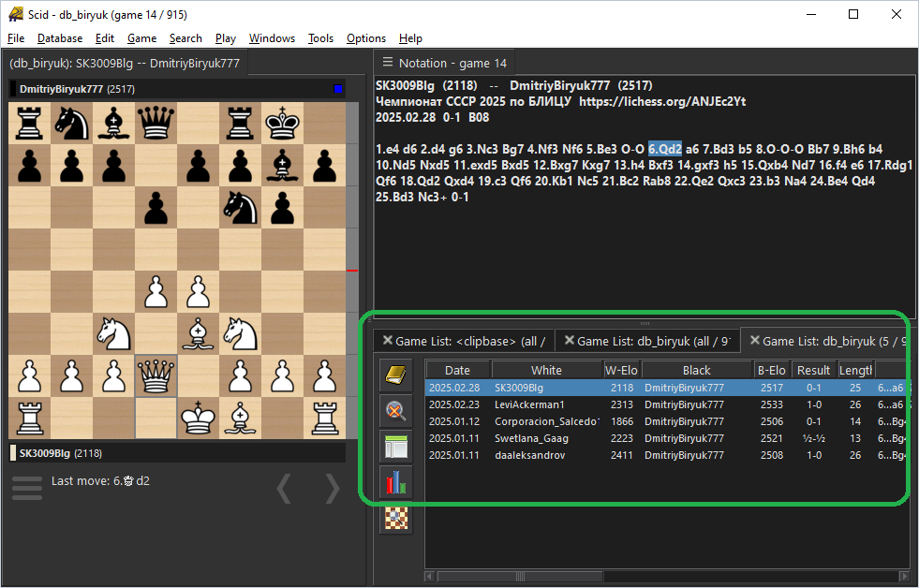
Task: Sort game list by W-Elo column
Action: click(x=621, y=370)
